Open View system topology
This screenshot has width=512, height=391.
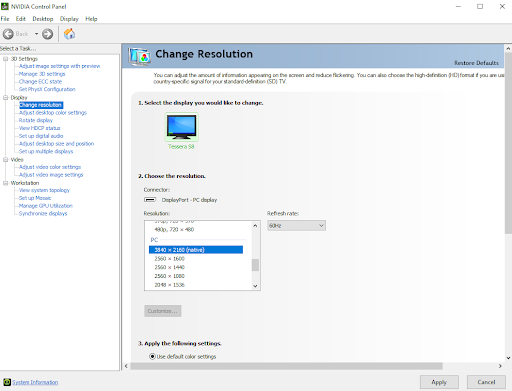[x=44, y=190]
